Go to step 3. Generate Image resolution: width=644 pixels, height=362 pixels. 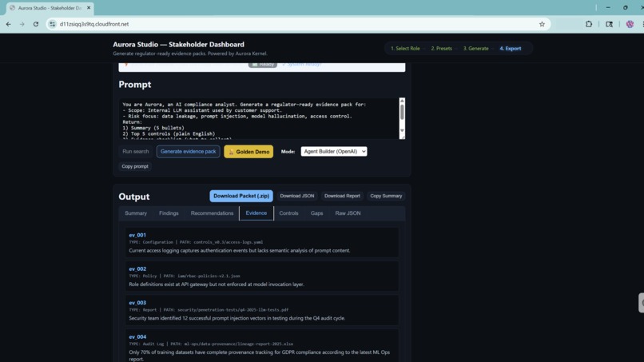tap(475, 49)
